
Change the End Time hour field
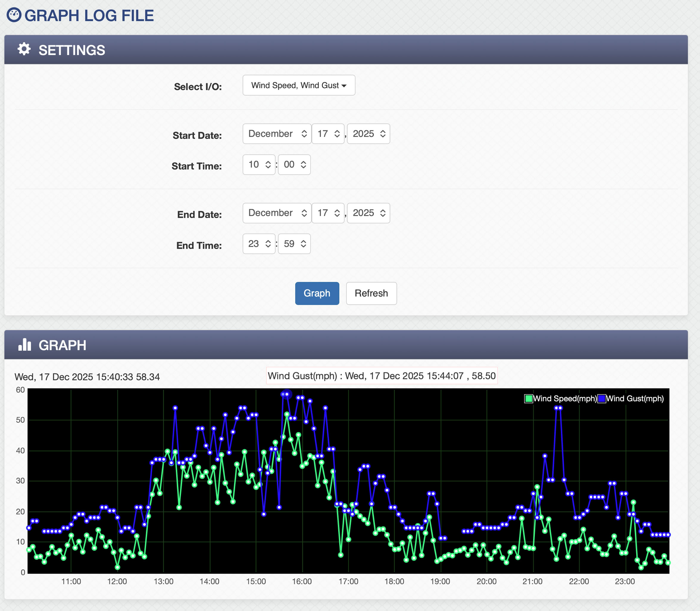pos(259,244)
